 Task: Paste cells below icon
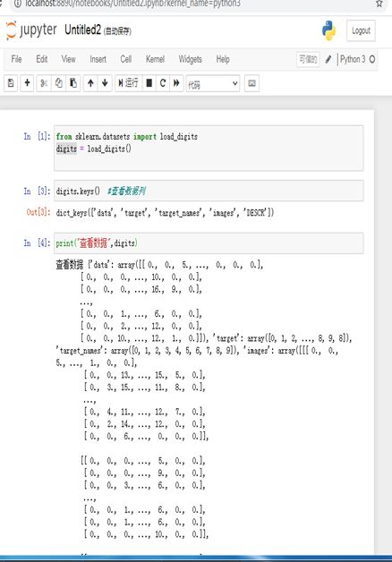(x=73, y=83)
